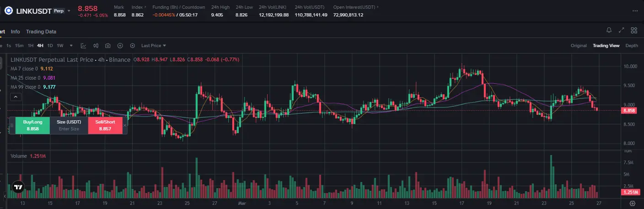The width and height of the screenshot is (644, 209).
Task: Open the hexagon chart settings icon
Action: click(x=133, y=46)
